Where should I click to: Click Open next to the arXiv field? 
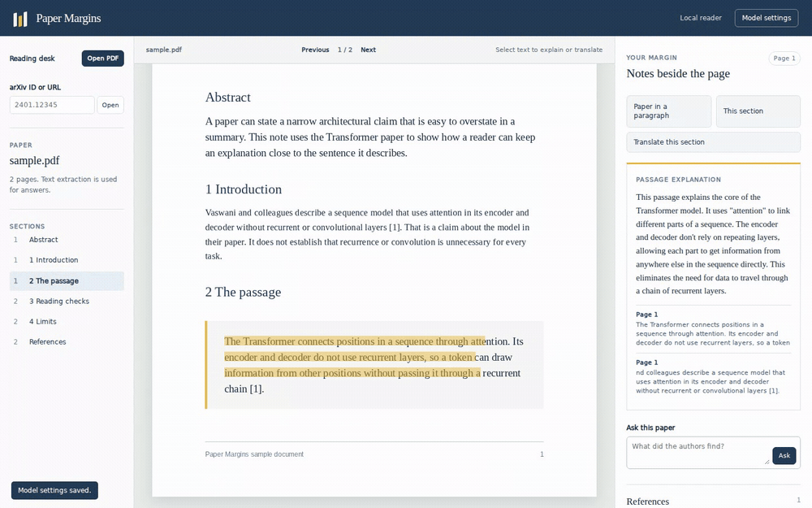point(110,105)
